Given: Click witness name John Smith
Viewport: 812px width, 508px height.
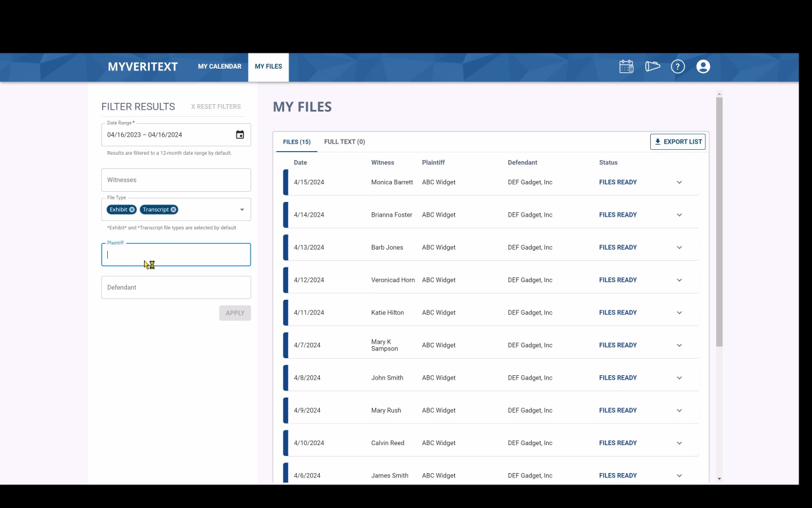Looking at the screenshot, I should tap(387, 378).
